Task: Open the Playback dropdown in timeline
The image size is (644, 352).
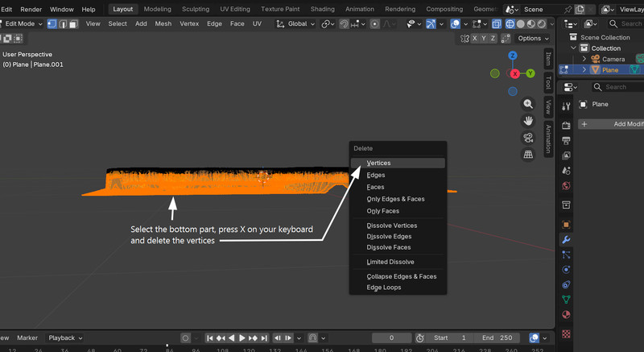Action: [65, 338]
